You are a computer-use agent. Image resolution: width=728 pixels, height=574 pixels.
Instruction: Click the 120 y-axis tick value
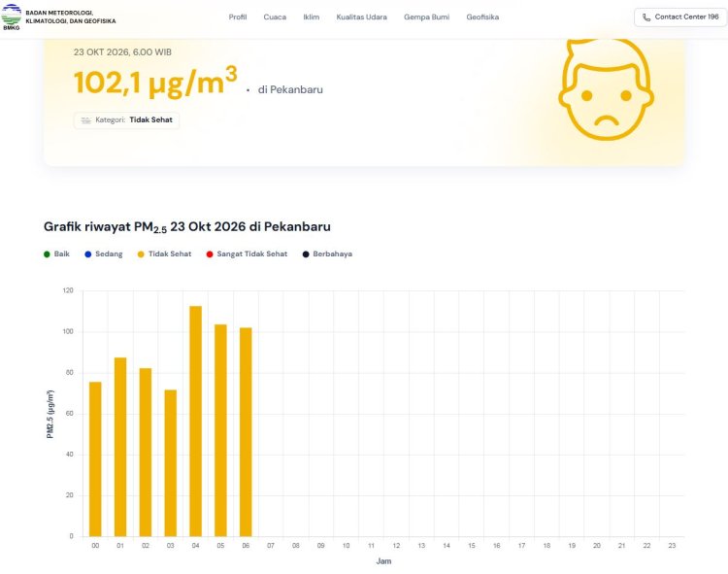tap(68, 290)
